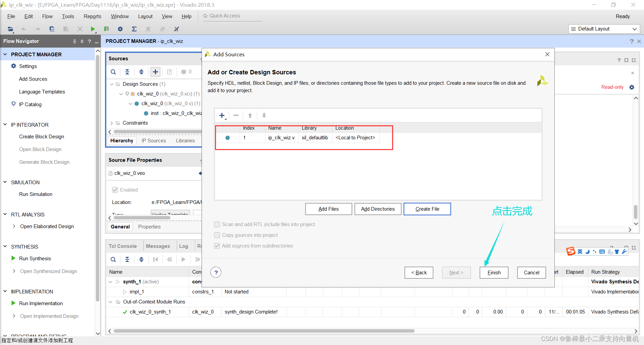The width and height of the screenshot is (644, 345).
Task: Collapse all in Sources panel
Action: pos(127,72)
